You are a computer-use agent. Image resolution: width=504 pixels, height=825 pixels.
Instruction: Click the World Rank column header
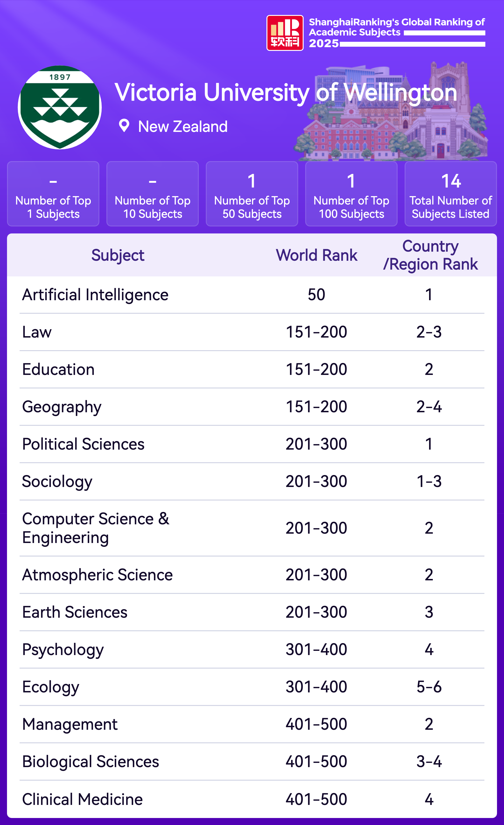pyautogui.click(x=317, y=255)
